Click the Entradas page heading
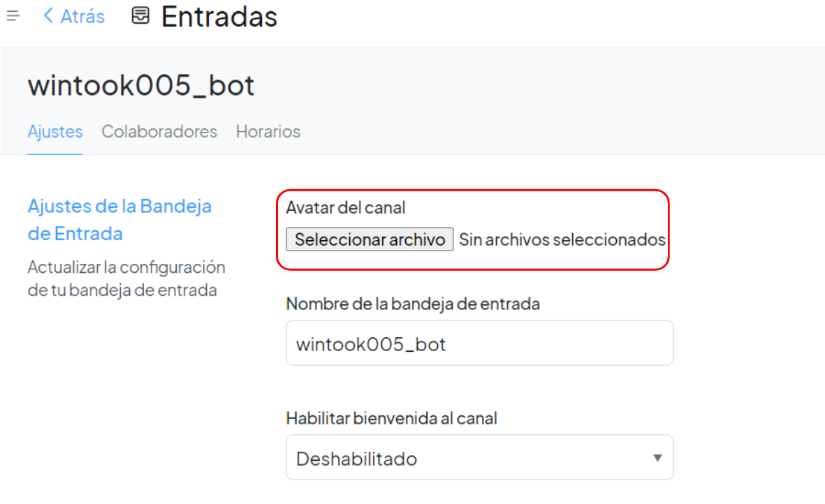The image size is (825, 504). [x=219, y=17]
